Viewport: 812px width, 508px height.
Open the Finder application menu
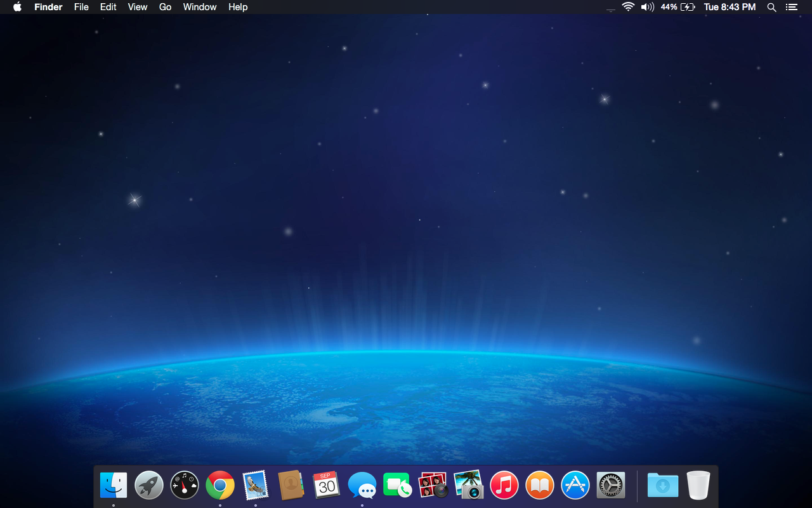coord(48,7)
